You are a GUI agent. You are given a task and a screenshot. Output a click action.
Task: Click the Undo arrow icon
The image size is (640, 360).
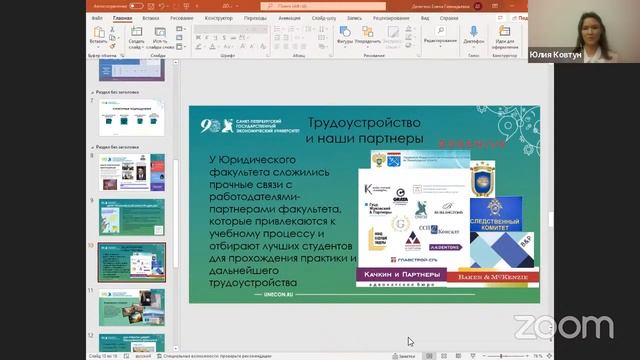(x=162, y=6)
